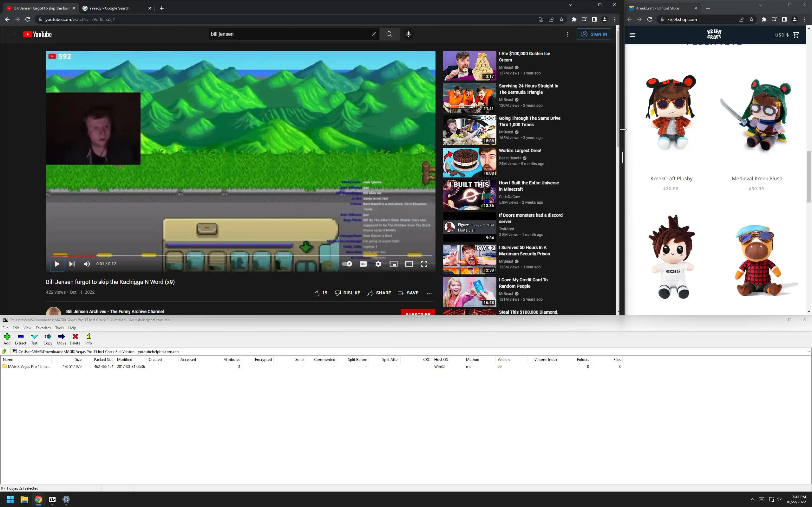Enter fullscreen mode on YouTube player
The height and width of the screenshot is (507, 812).
point(424,264)
